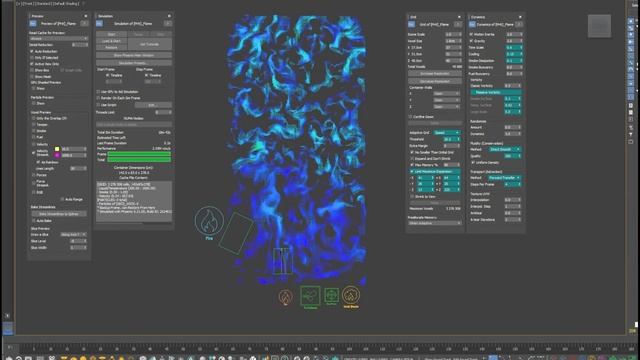Click the ViewCube in the viewport corner
640x360 pixels.
599,26
